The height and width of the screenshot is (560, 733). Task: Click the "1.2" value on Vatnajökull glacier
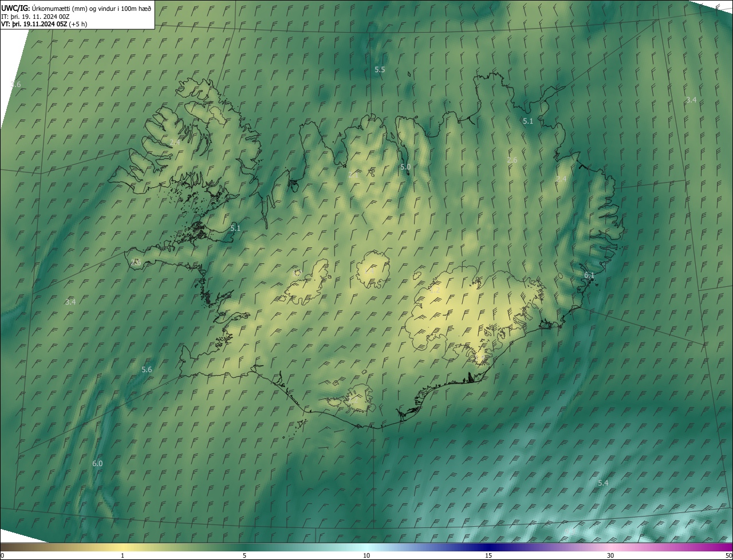click(435, 290)
